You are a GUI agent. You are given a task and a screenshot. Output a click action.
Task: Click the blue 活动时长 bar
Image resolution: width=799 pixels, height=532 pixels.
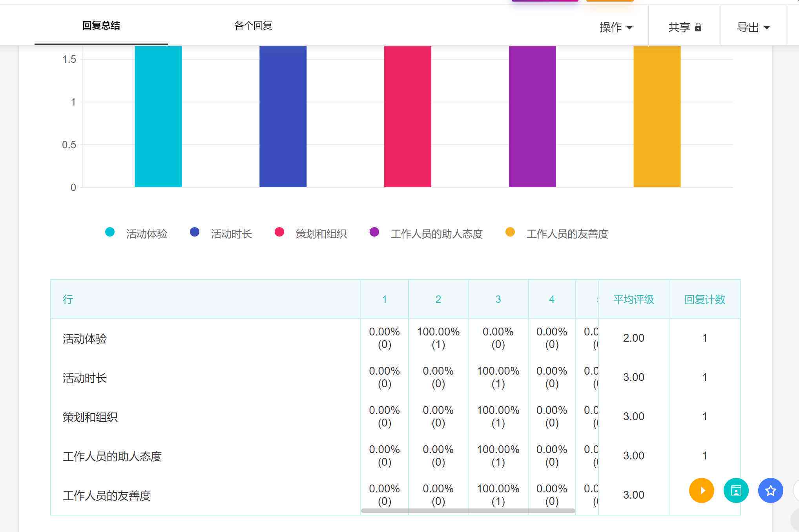pos(283,117)
